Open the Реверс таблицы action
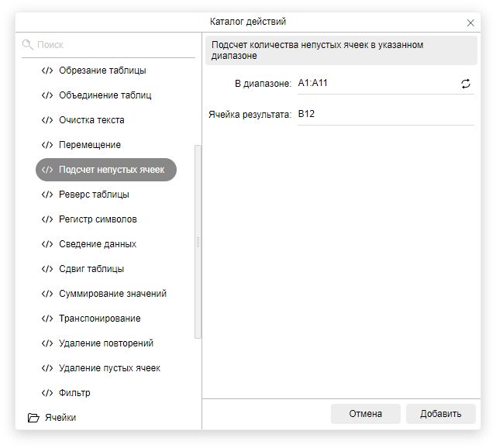 coord(94,195)
